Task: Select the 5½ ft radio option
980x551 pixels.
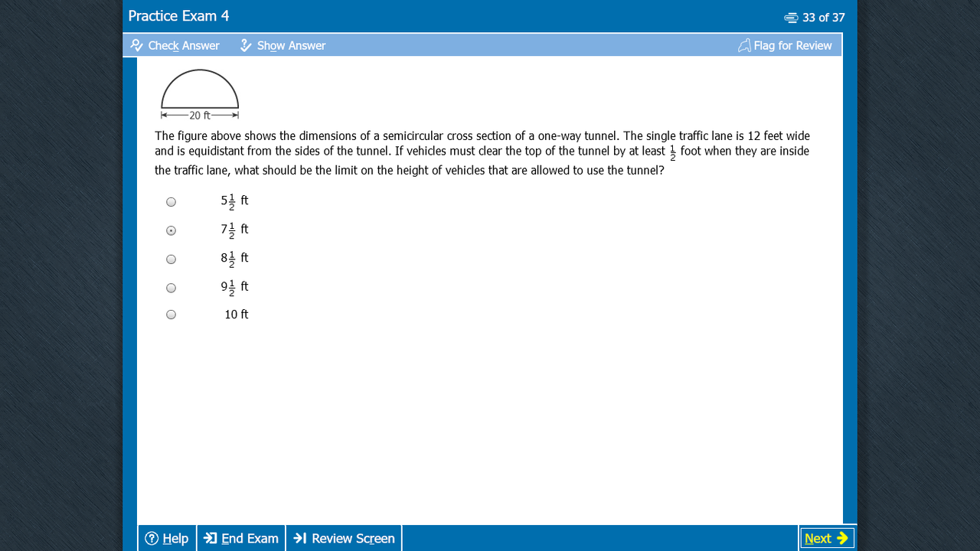Action: click(x=171, y=202)
